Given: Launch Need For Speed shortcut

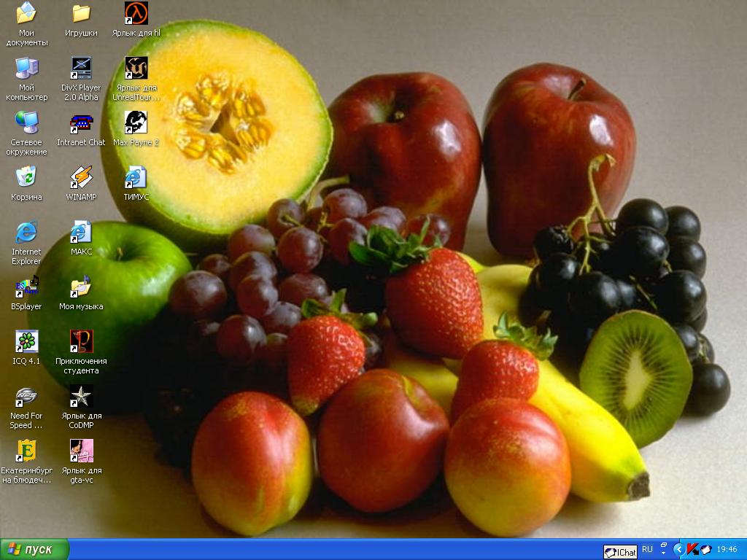Looking at the screenshot, I should 26,396.
